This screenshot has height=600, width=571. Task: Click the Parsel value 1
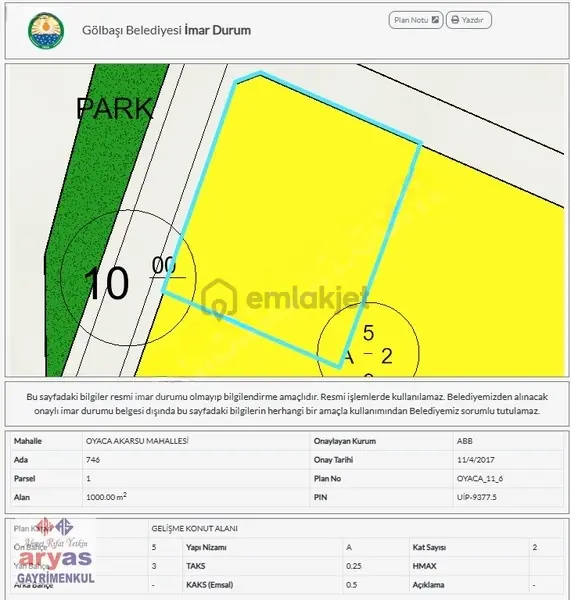(x=88, y=478)
